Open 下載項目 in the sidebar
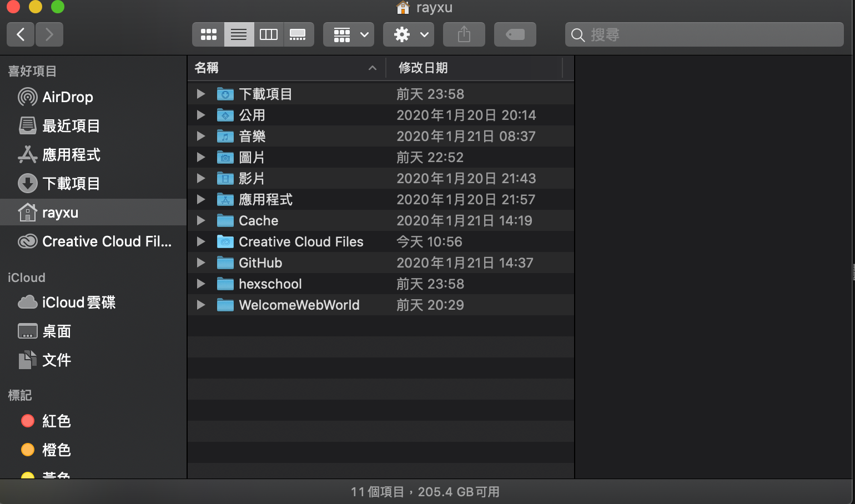The height and width of the screenshot is (504, 855). 93,184
